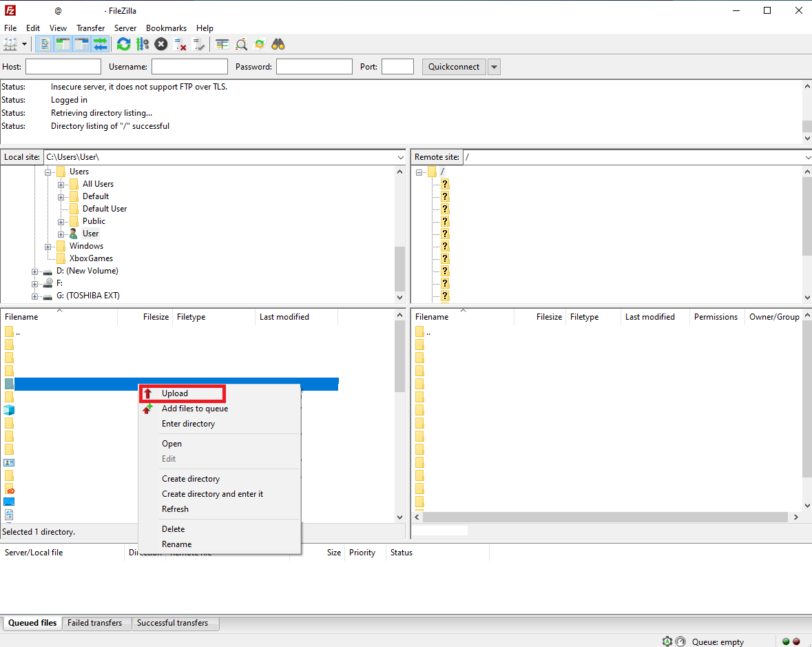Select the folder with red swirl icon
Screen dimensions: 812x647
(9, 489)
